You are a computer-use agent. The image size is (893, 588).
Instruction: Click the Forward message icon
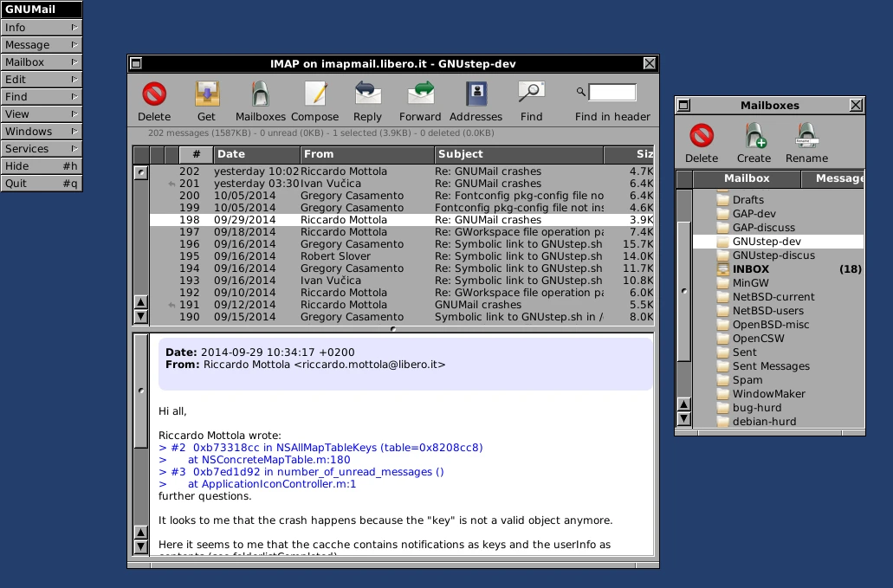(x=420, y=92)
